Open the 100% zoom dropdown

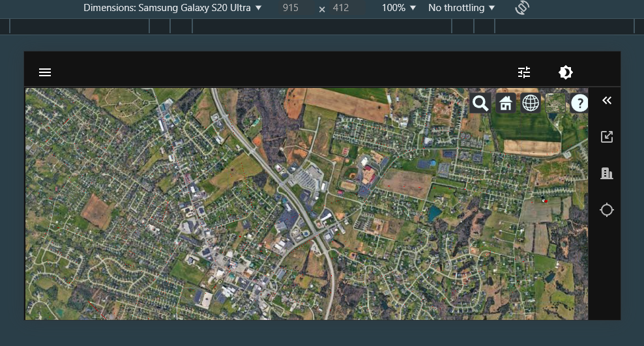398,8
